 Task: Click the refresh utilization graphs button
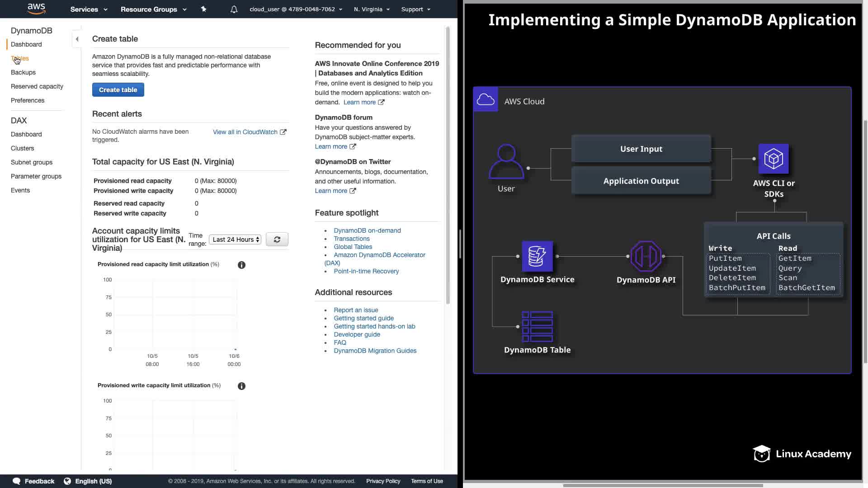click(277, 239)
